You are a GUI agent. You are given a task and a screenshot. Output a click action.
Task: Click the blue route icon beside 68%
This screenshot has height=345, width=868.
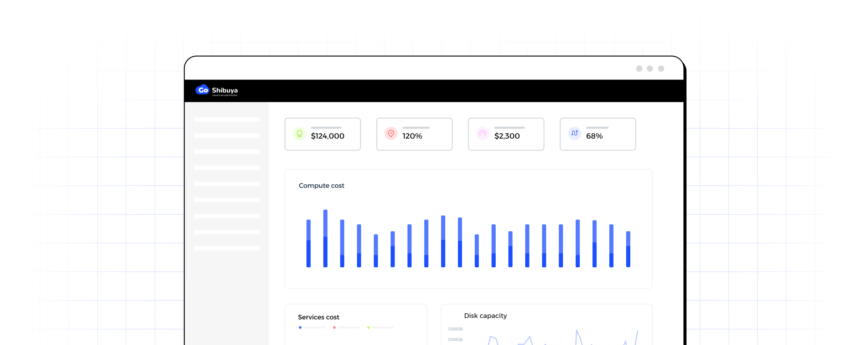click(x=574, y=133)
